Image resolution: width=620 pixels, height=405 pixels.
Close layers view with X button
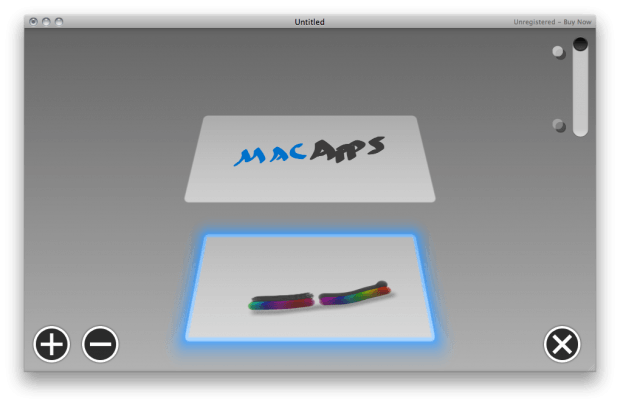562,344
